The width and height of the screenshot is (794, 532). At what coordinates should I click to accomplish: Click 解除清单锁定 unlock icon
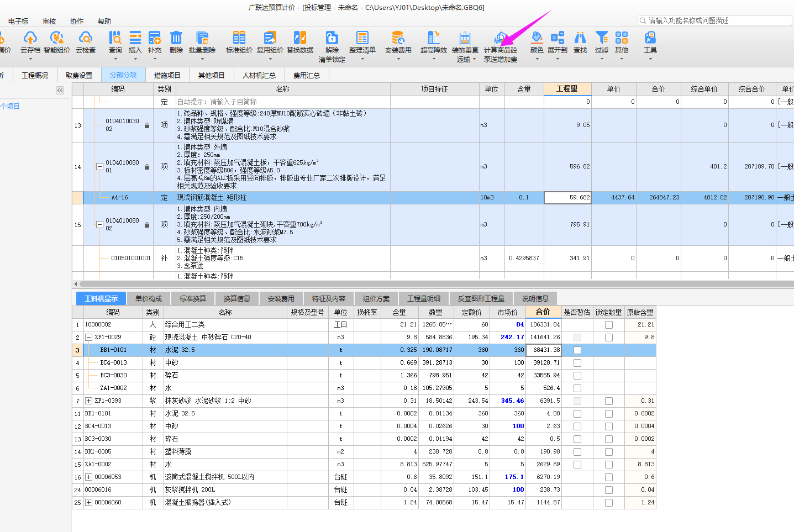(332, 38)
